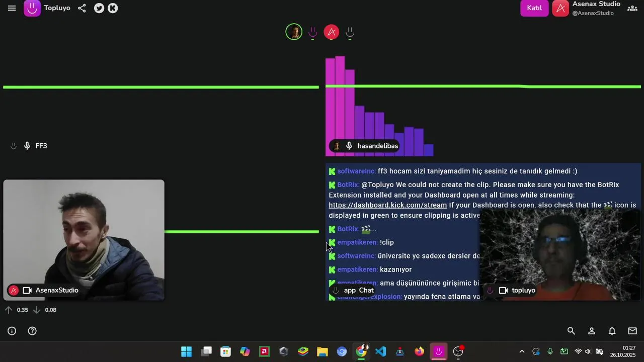Screen dimensions: 644x362
Task: Open Visual Studio Code from taskbar
Action: coord(380,351)
